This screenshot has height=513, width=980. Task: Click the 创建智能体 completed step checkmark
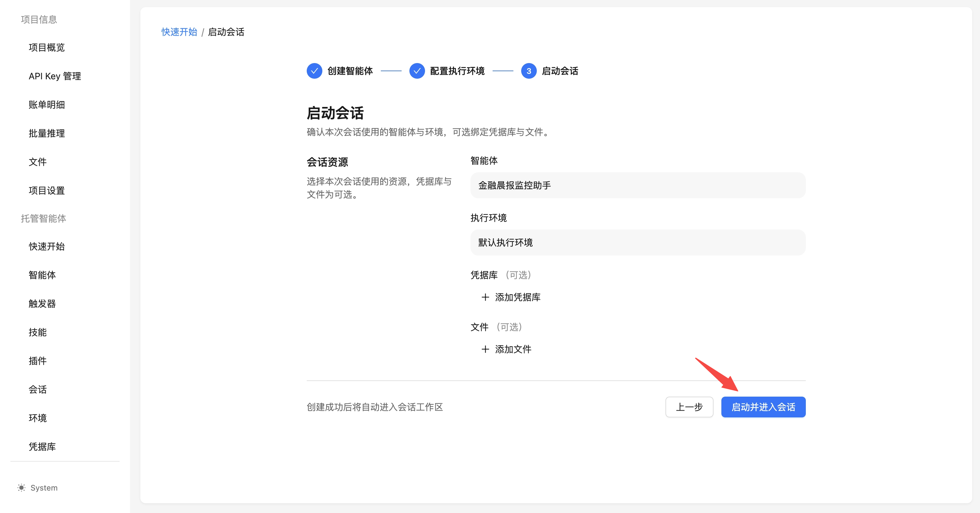click(314, 71)
